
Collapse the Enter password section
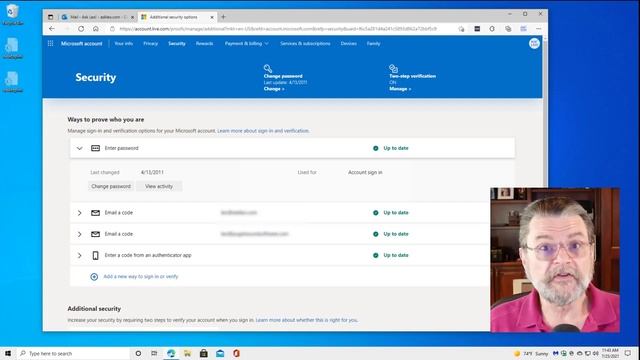click(80, 148)
